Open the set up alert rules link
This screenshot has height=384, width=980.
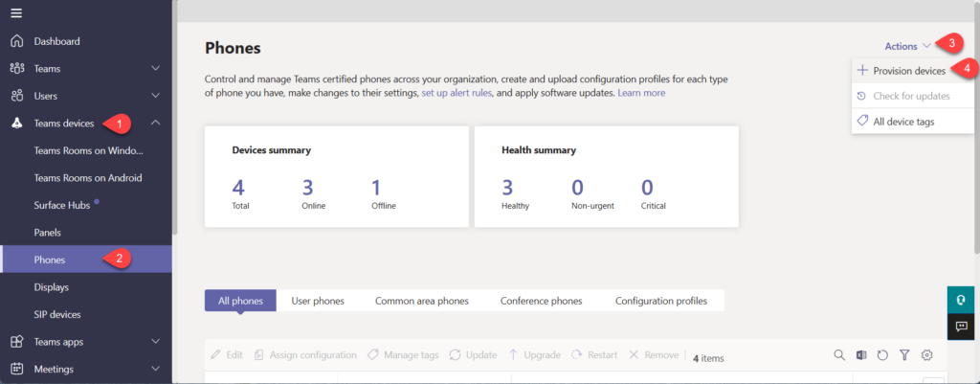[457, 93]
